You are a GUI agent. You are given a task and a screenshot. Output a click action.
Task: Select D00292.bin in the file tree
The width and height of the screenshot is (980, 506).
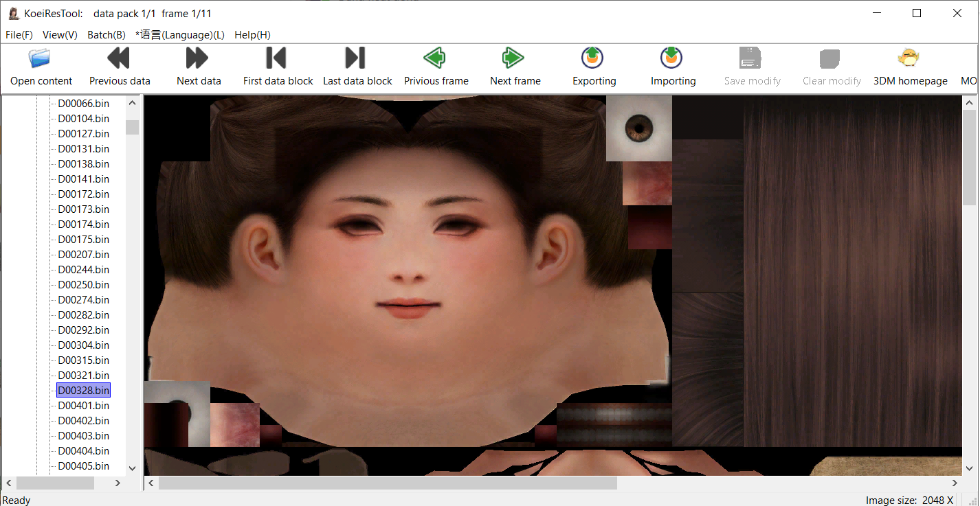[x=83, y=330]
